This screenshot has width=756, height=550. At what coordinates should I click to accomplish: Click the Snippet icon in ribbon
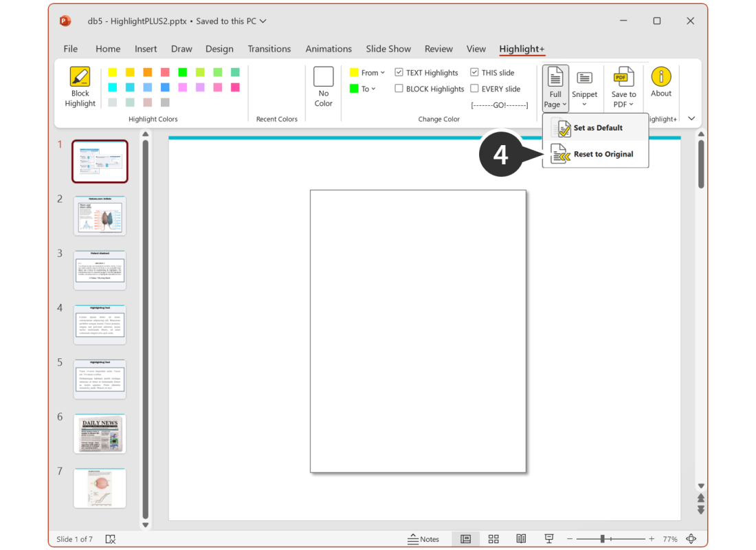(584, 78)
